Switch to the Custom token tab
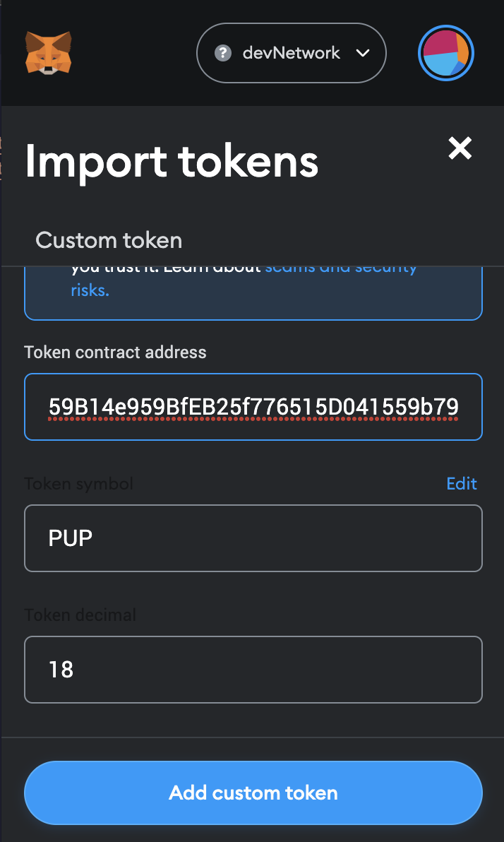The width and height of the screenshot is (504, 842). click(x=108, y=240)
